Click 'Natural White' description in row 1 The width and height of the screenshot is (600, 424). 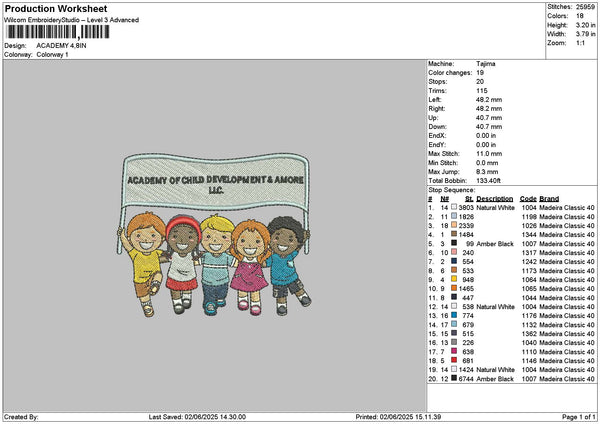496,207
